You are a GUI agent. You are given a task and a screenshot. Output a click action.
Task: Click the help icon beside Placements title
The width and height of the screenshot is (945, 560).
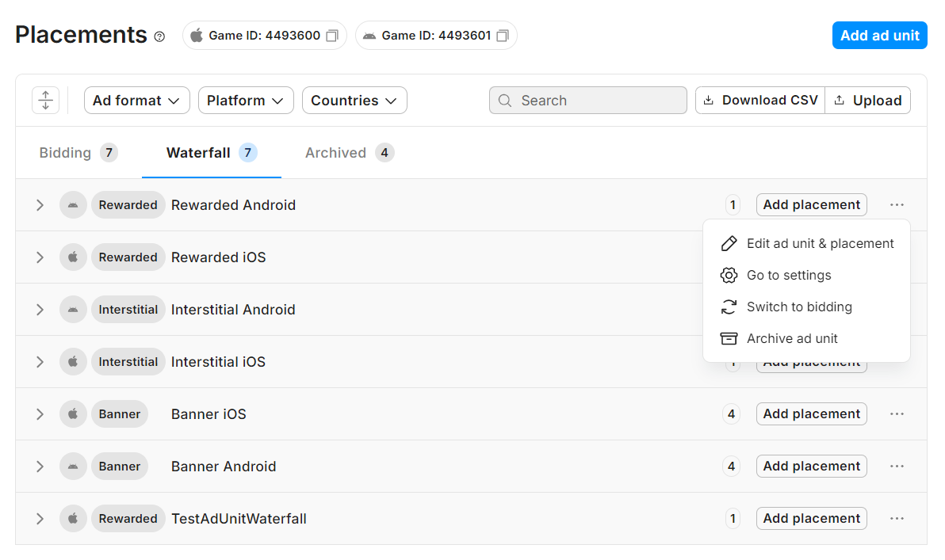159,36
